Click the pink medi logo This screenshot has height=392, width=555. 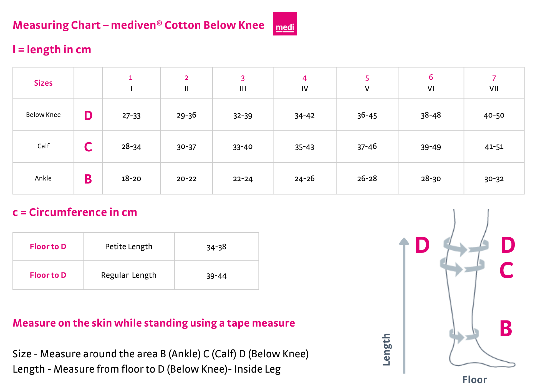pos(285,24)
